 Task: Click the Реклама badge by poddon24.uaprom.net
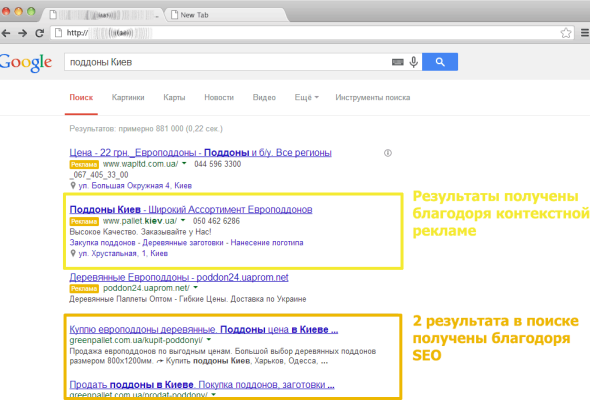(84, 289)
